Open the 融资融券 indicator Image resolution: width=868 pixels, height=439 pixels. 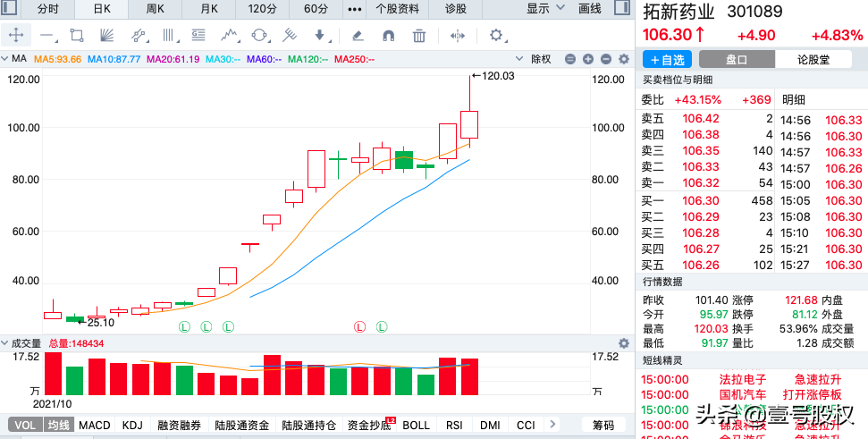[179, 426]
